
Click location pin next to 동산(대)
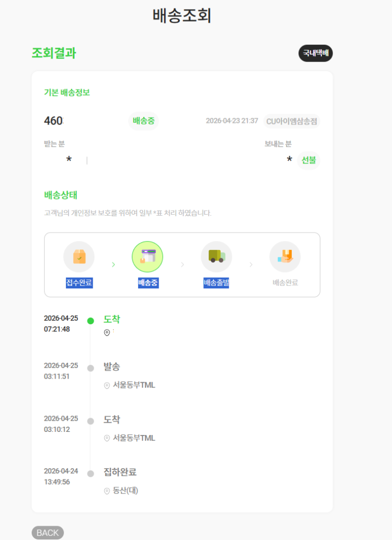click(x=107, y=491)
